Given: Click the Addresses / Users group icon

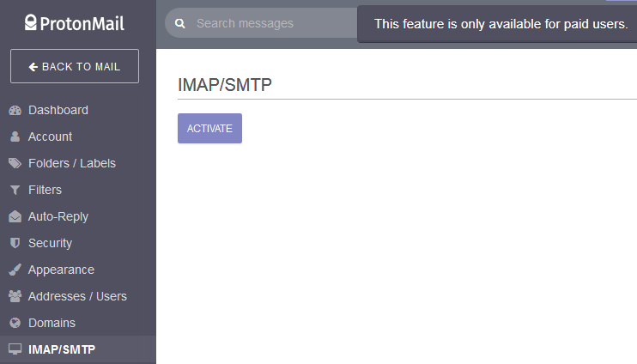Looking at the screenshot, I should (15, 297).
